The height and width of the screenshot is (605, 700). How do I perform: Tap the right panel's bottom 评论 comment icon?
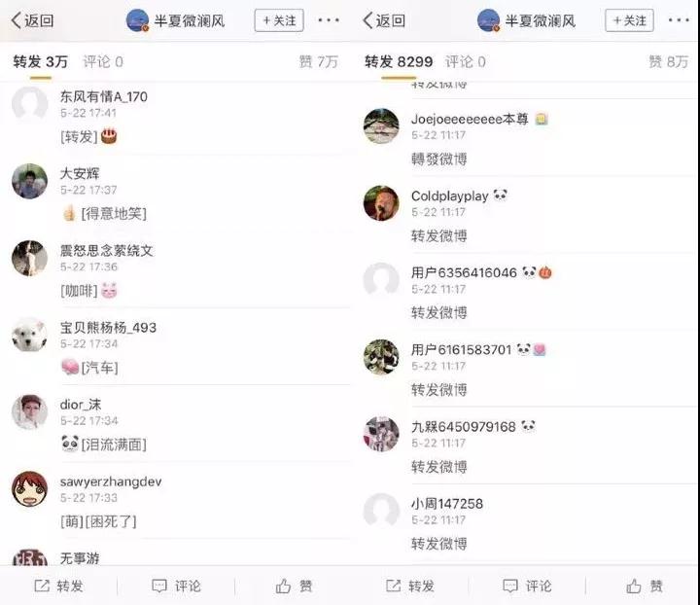(510, 586)
